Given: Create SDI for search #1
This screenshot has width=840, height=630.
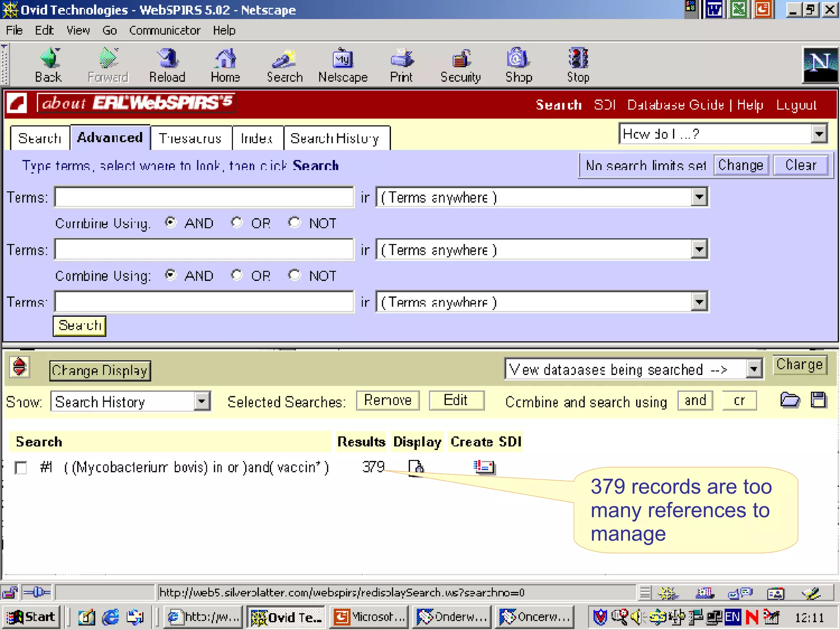Looking at the screenshot, I should click(x=484, y=467).
